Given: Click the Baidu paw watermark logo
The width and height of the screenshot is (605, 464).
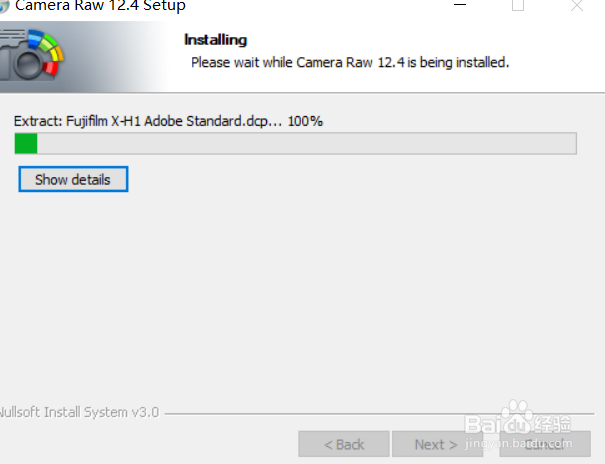Looking at the screenshot, I should point(518,410).
